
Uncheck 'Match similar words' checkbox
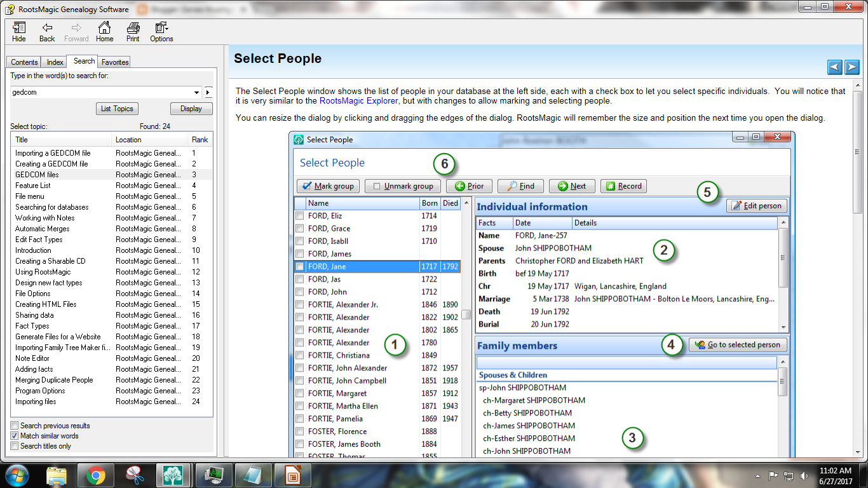[x=15, y=436]
